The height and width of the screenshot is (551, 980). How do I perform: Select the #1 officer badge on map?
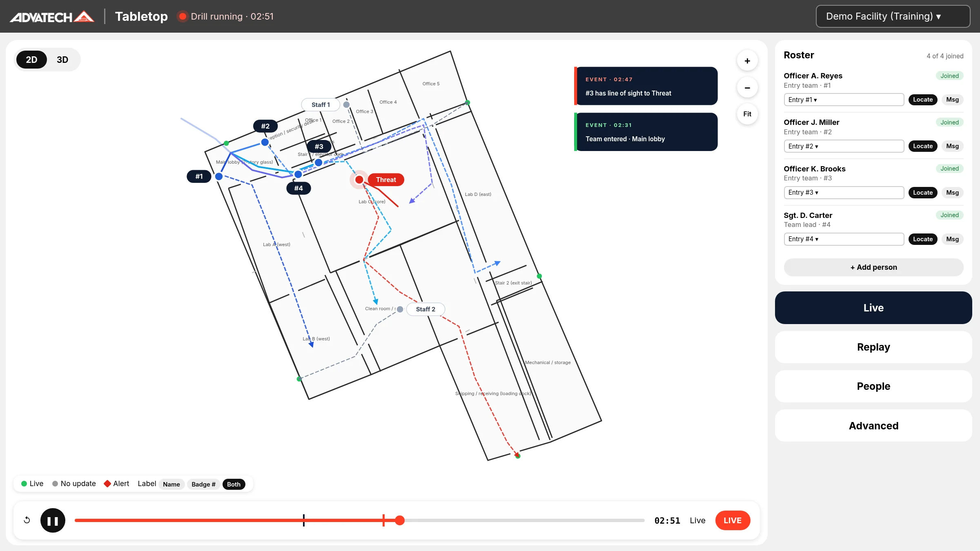(x=199, y=176)
